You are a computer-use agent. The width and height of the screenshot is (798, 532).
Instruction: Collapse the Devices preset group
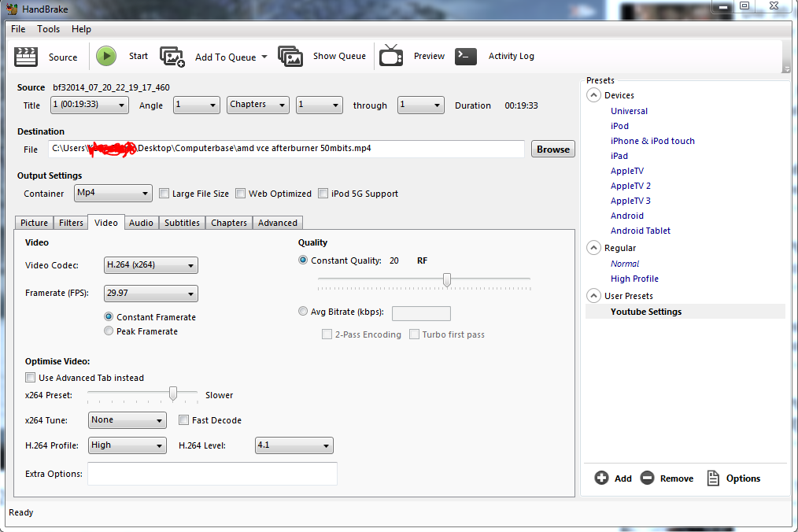[x=593, y=95]
